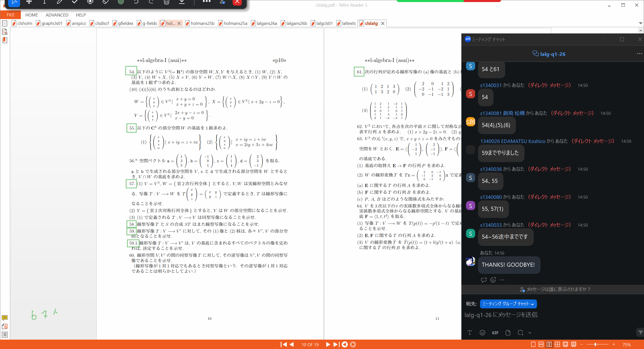Open the green annotation color picker
Image resolution: width=644 pixels, height=349 pixels.
[121, 2]
